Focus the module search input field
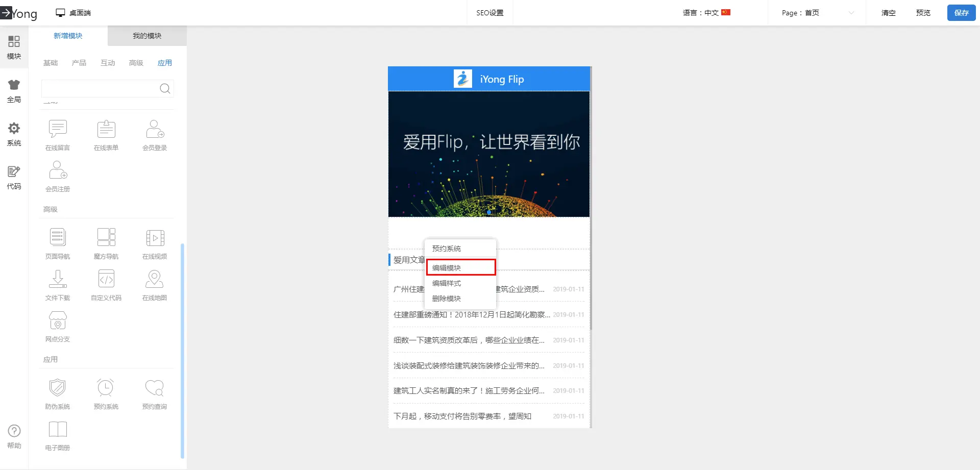This screenshot has height=470, width=980. pos(100,89)
